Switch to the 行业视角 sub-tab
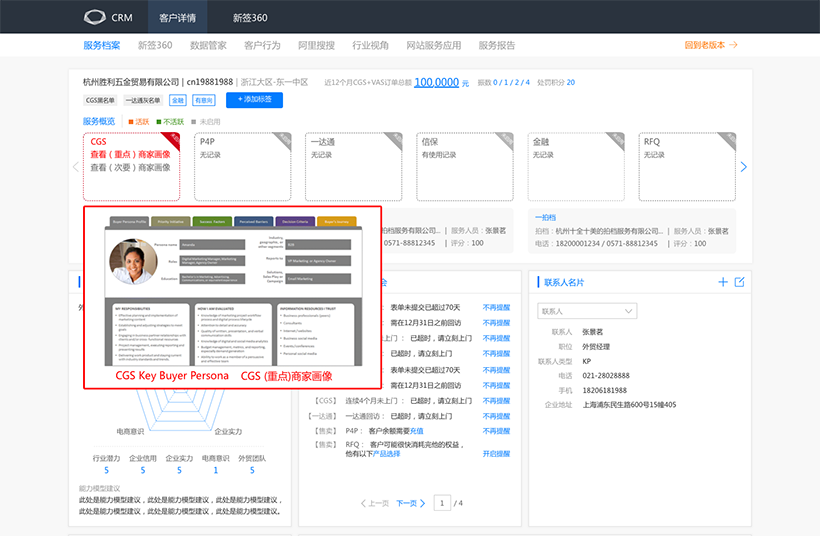The height and width of the screenshot is (536, 820). pos(370,45)
